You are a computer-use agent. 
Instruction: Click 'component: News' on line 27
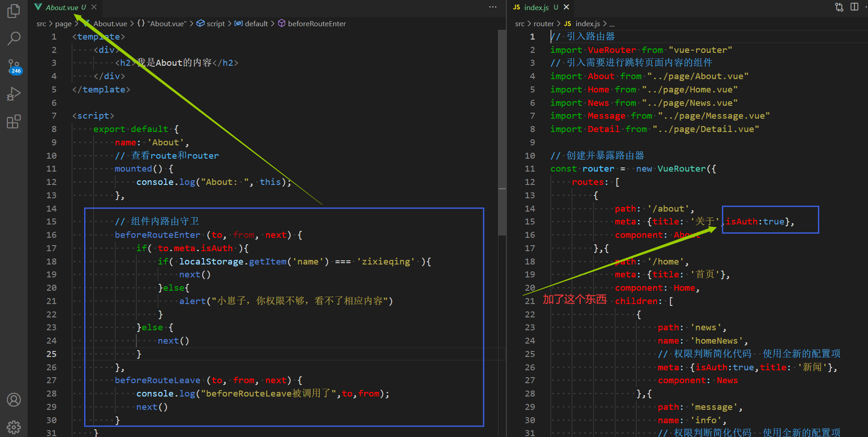[x=698, y=380]
